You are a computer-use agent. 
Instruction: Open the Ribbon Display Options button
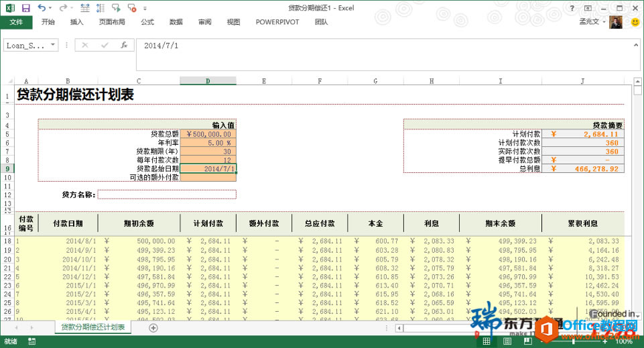coord(588,8)
